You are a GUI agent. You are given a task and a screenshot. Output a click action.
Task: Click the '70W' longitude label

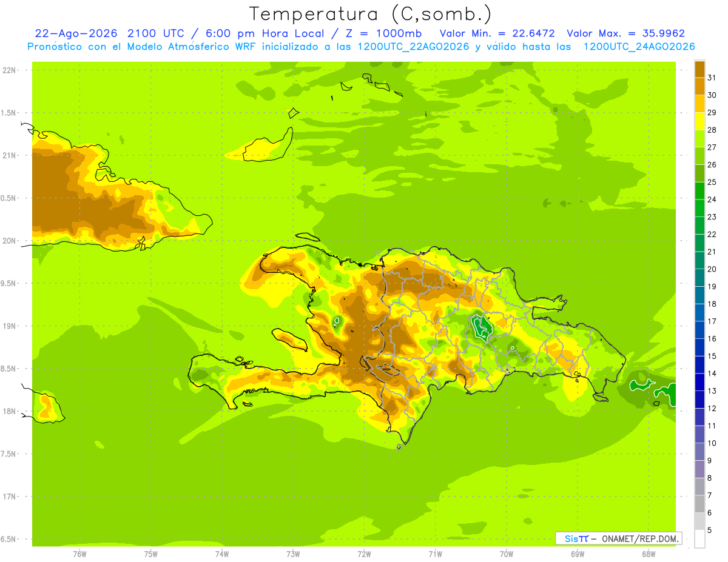coord(507,554)
